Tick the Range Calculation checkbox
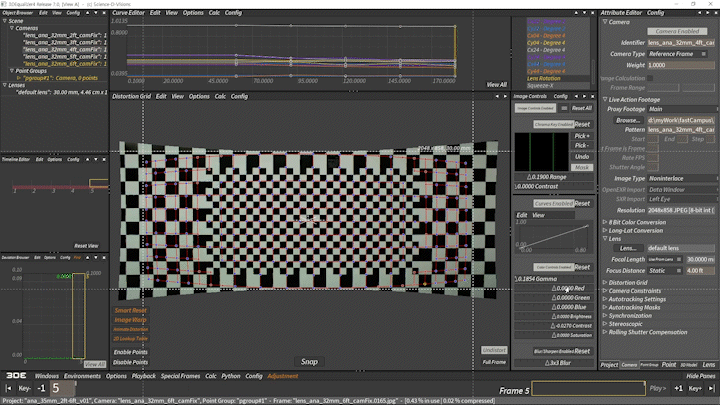This screenshot has height=405, width=720. [x=650, y=79]
